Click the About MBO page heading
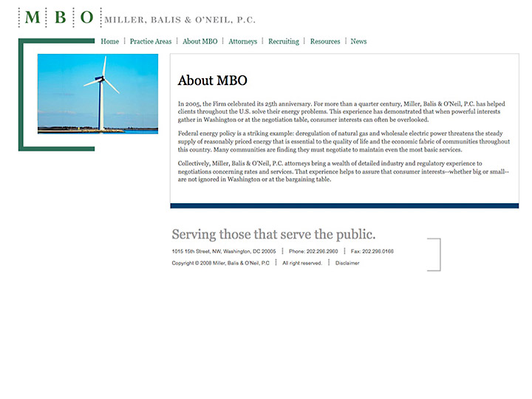This screenshot has width=532, height=399. point(213,81)
